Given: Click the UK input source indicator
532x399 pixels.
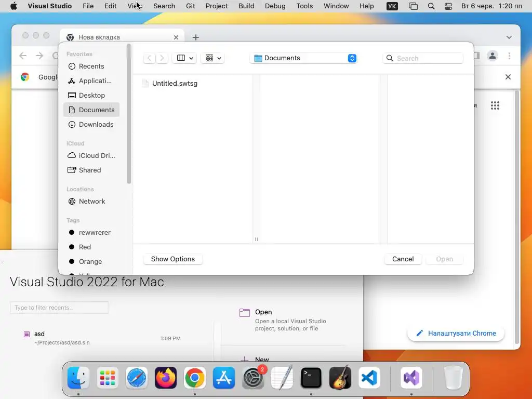Looking at the screenshot, I should tap(392, 6).
